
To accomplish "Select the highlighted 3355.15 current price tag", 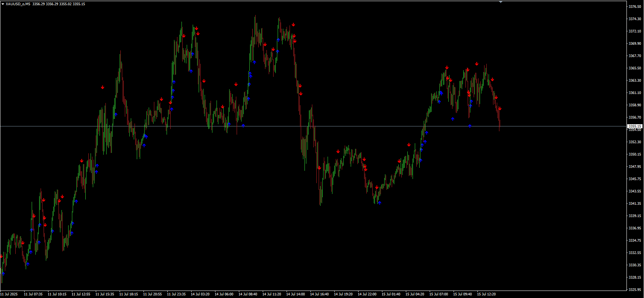I will tap(635, 126).
